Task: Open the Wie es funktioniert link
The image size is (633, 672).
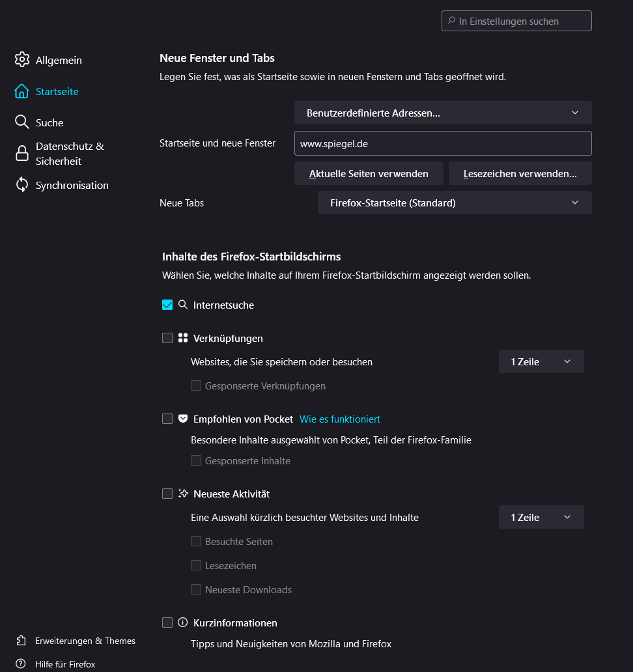Action: 339,419
